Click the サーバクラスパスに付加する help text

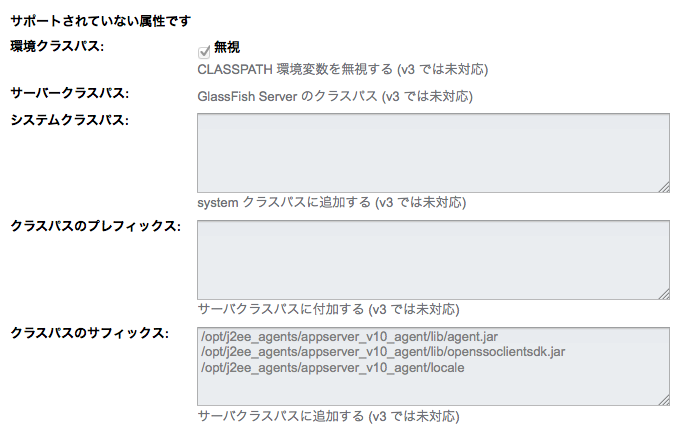329,309
